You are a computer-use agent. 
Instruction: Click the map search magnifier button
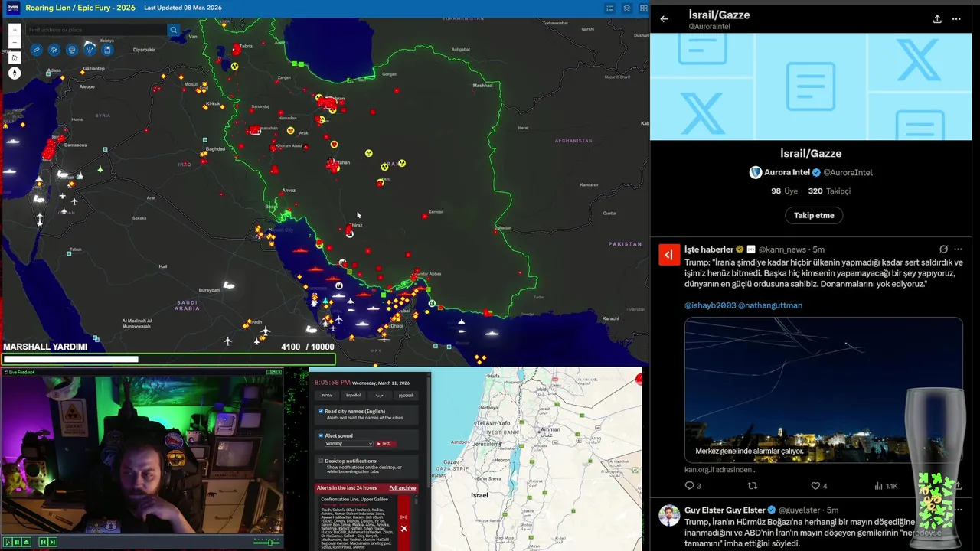(174, 30)
